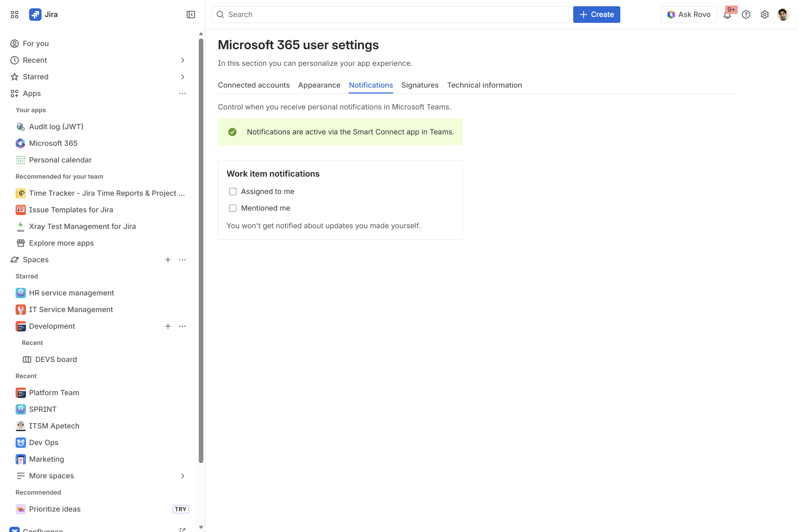This screenshot has height=532, width=798.
Task: Expand the Recent menu chevron
Action: click(x=183, y=60)
